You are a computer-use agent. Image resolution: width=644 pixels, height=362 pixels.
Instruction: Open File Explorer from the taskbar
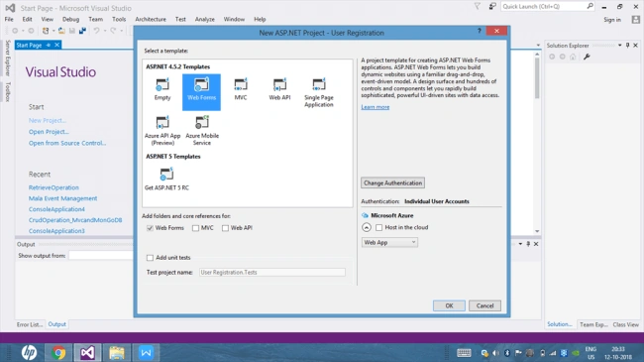(x=117, y=352)
